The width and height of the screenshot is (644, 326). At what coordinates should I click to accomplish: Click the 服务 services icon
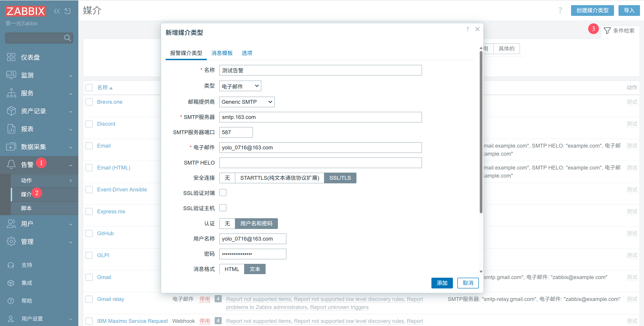point(11,93)
